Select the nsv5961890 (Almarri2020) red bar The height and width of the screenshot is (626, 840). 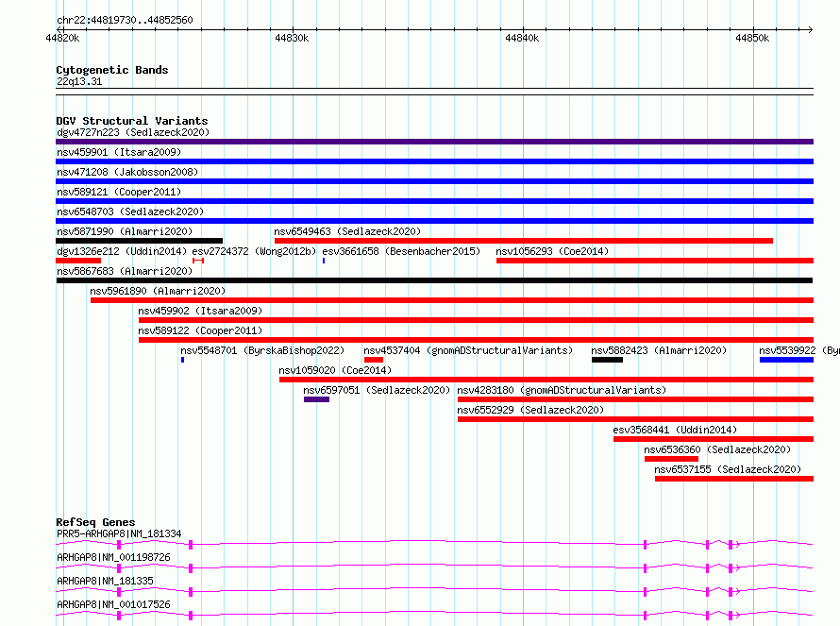pyautogui.click(x=452, y=300)
